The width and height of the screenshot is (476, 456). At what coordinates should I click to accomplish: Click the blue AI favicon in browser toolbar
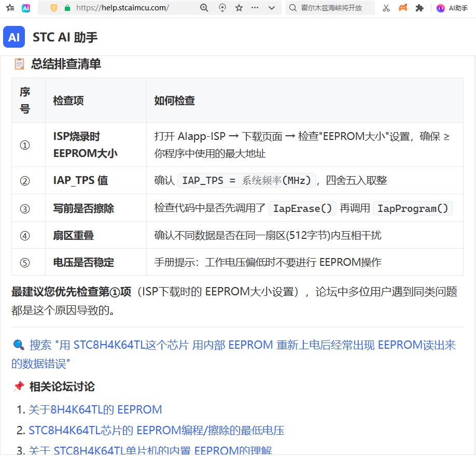coord(26,8)
